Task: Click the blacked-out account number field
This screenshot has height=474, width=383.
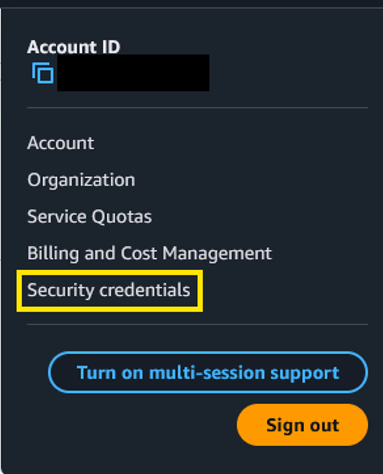Action: coord(133,73)
